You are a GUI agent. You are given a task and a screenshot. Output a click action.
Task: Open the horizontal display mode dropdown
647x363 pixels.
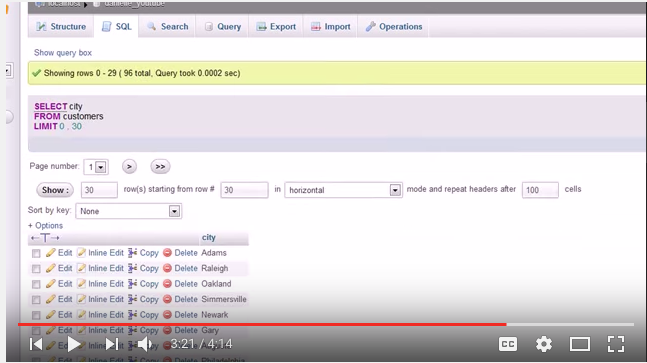[x=343, y=190]
